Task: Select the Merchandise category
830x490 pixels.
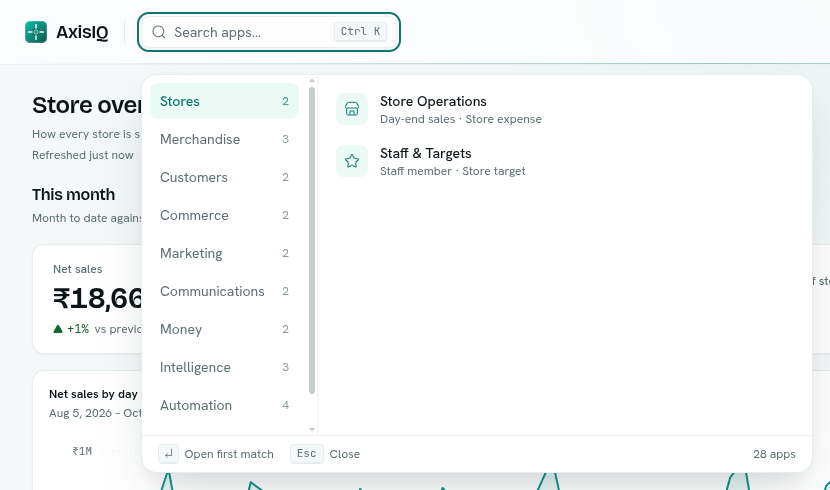Action: (224, 139)
